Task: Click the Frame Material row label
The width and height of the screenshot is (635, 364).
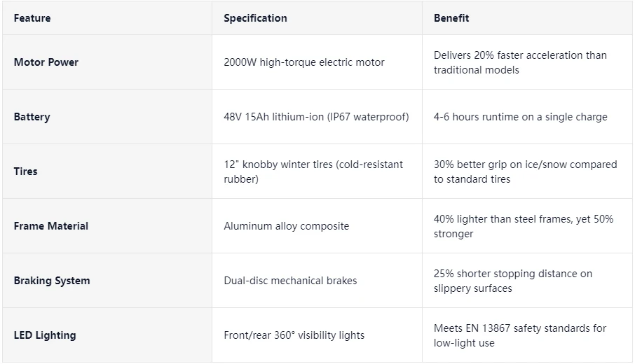Action: [50, 226]
